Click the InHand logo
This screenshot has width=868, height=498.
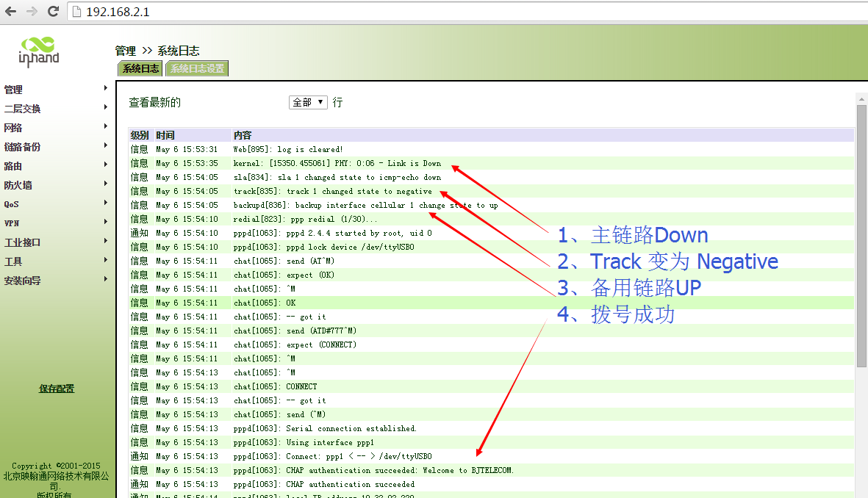39,51
